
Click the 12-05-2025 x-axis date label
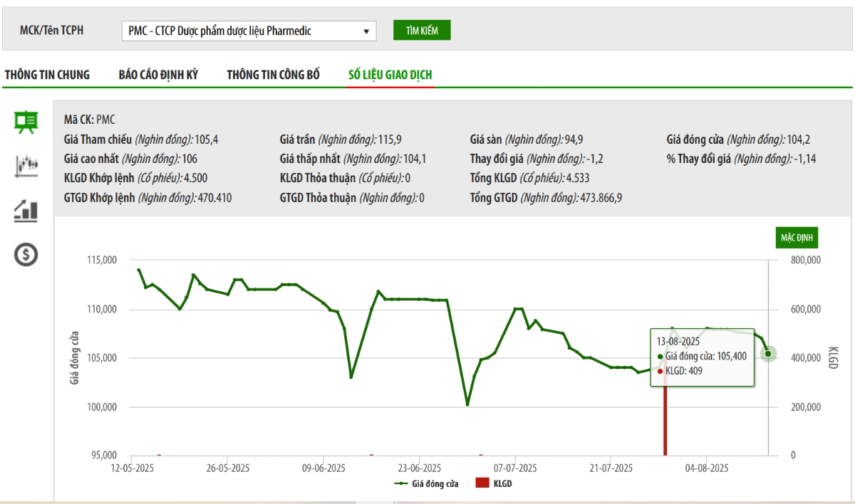click(x=132, y=468)
